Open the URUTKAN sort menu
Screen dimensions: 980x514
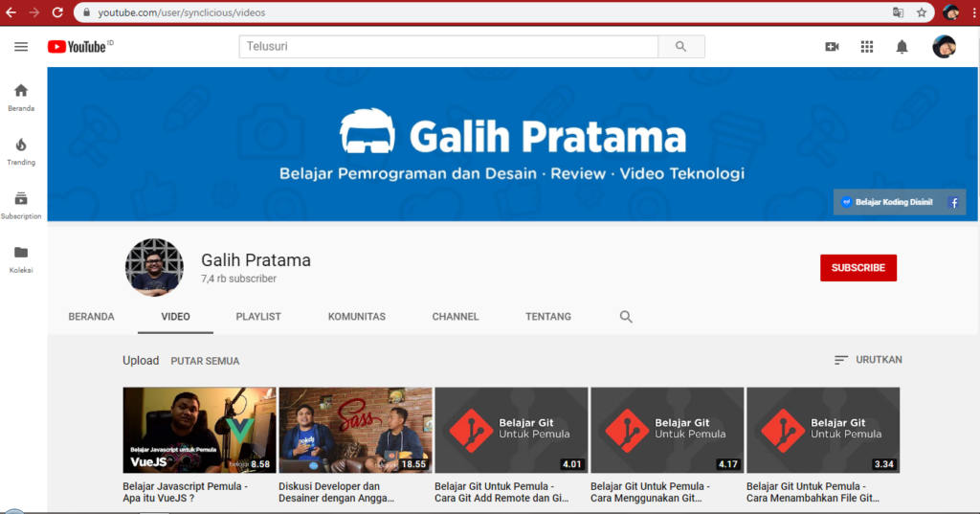click(868, 360)
